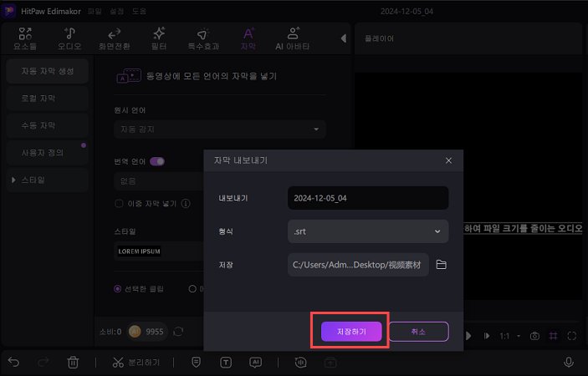Image resolution: width=588 pixels, height=376 pixels.
Task: Open the 원시 언어 자동 감지 dropdown
Action: pos(220,130)
